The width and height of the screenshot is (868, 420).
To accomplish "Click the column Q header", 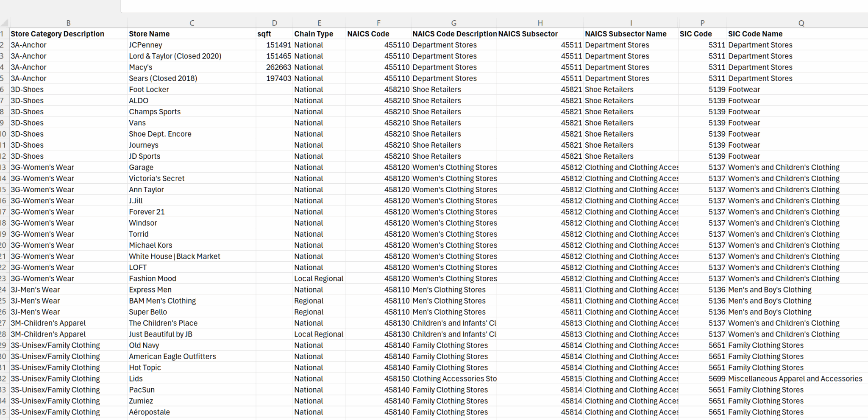I will 801,23.
